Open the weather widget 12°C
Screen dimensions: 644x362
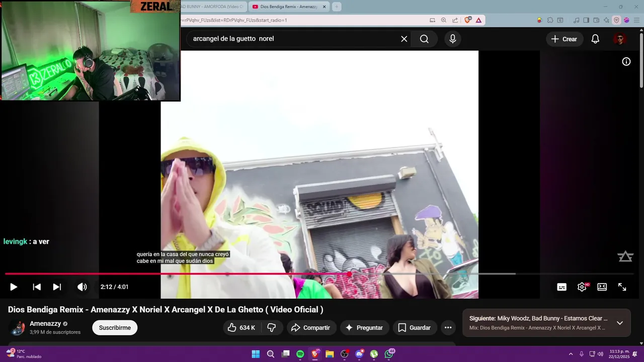point(23,354)
